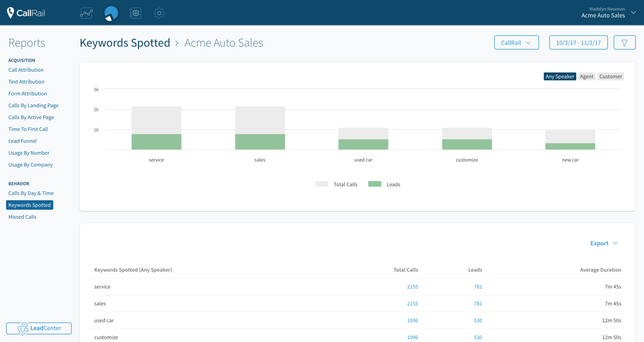Select the Any Speaker toggle
Screen dimensions: 644x342
pos(560,76)
